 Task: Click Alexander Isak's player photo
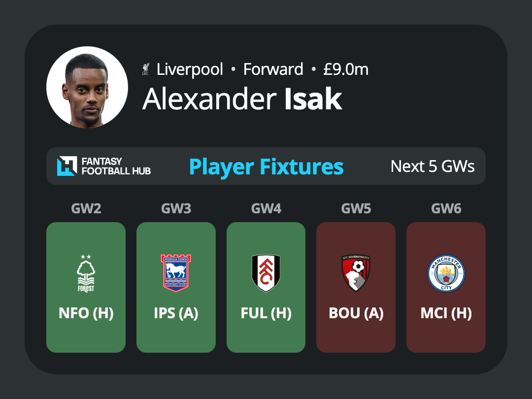[x=87, y=87]
